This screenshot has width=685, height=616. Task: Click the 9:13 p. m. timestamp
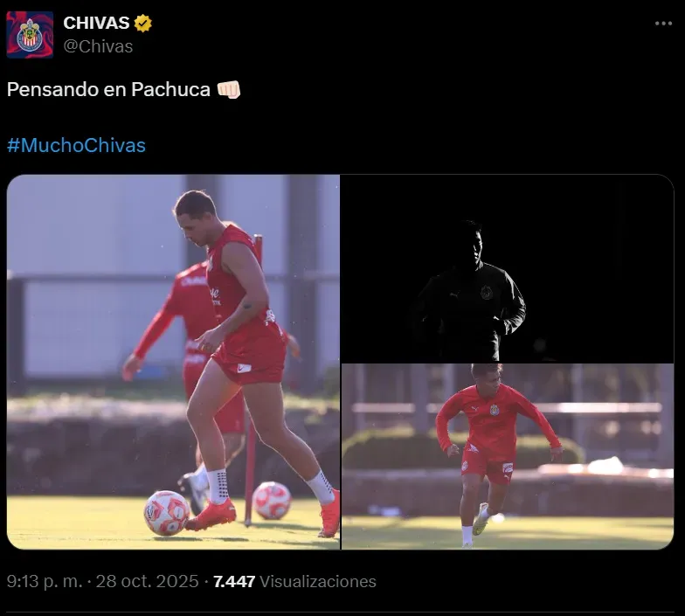[x=44, y=582]
